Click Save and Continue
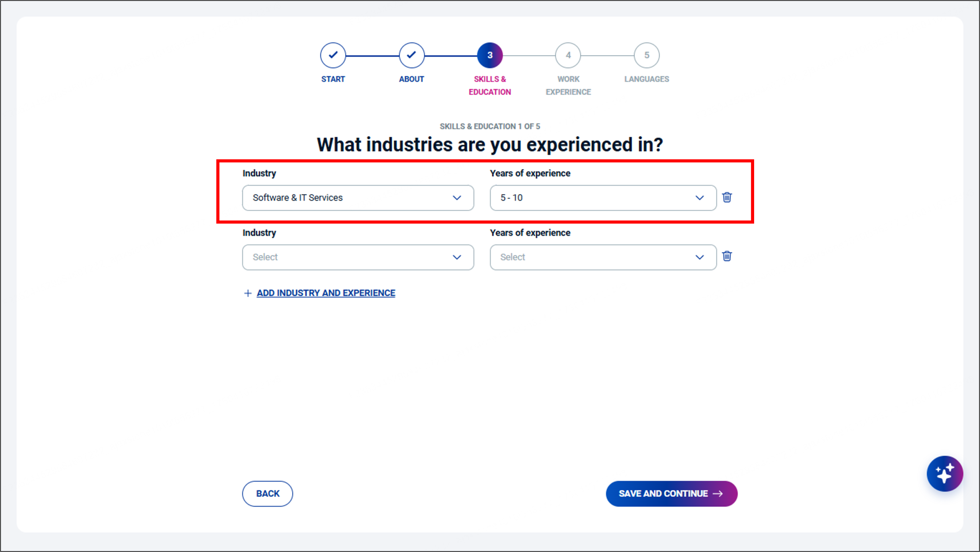The width and height of the screenshot is (980, 552). pos(663,493)
